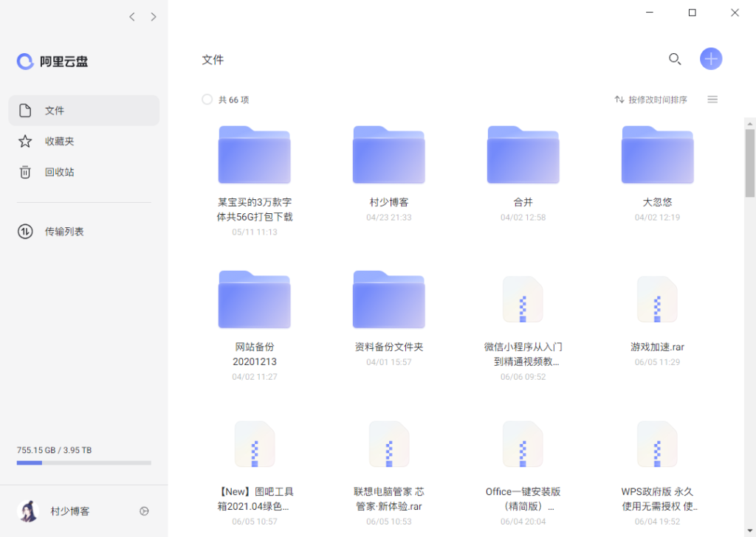Click the date 04/23 21:33
Image resolution: width=756 pixels, height=537 pixels.
tap(388, 218)
